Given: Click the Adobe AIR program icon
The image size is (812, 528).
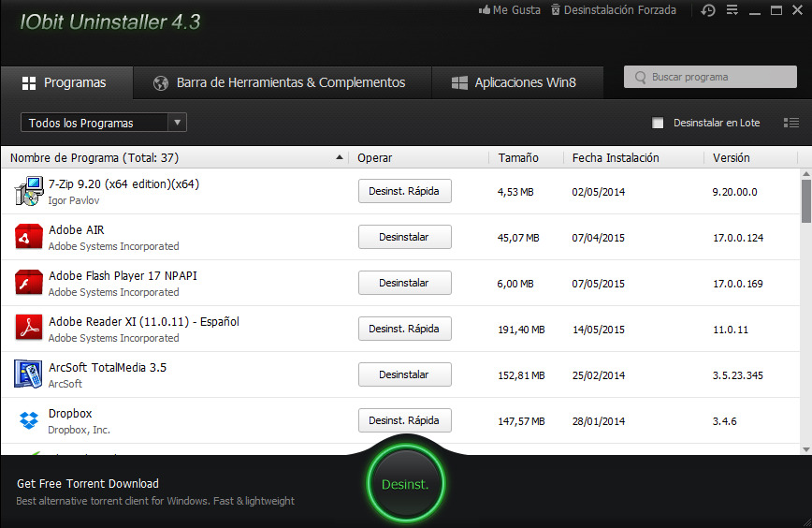Looking at the screenshot, I should point(29,237).
